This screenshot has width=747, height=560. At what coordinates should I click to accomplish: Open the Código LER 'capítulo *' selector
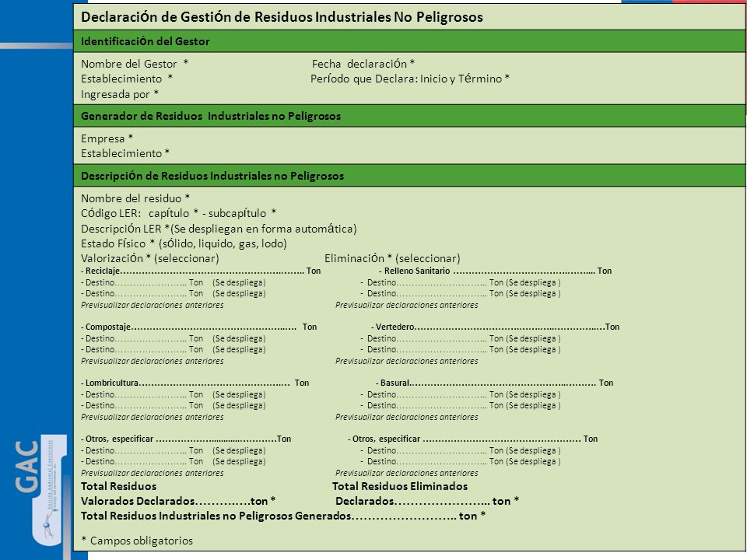click(173, 213)
